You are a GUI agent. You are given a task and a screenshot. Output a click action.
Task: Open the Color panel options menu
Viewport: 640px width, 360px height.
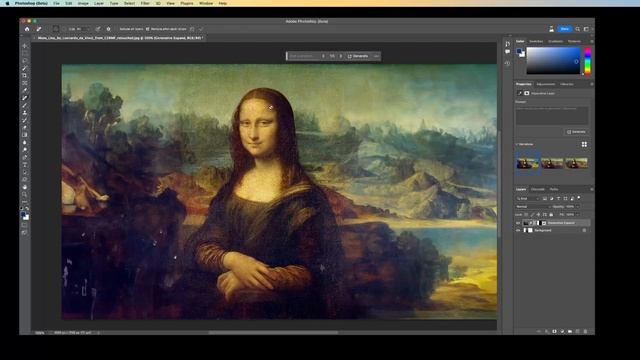pos(591,41)
